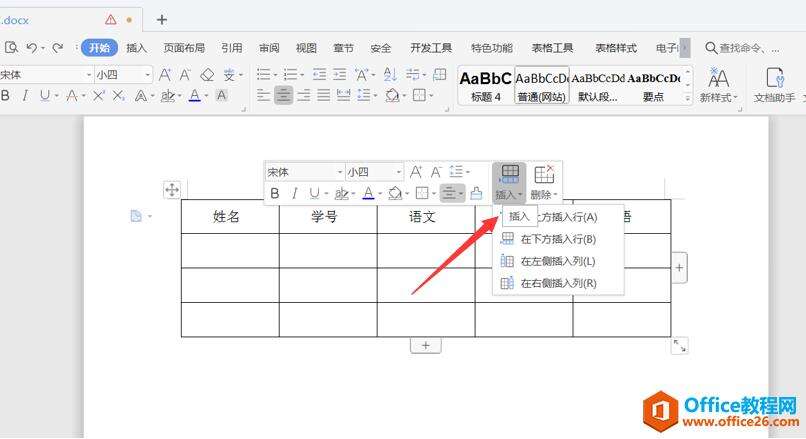Screen dimensions: 806x439
Task: Decrease font size in the ribbon
Action: (x=185, y=75)
